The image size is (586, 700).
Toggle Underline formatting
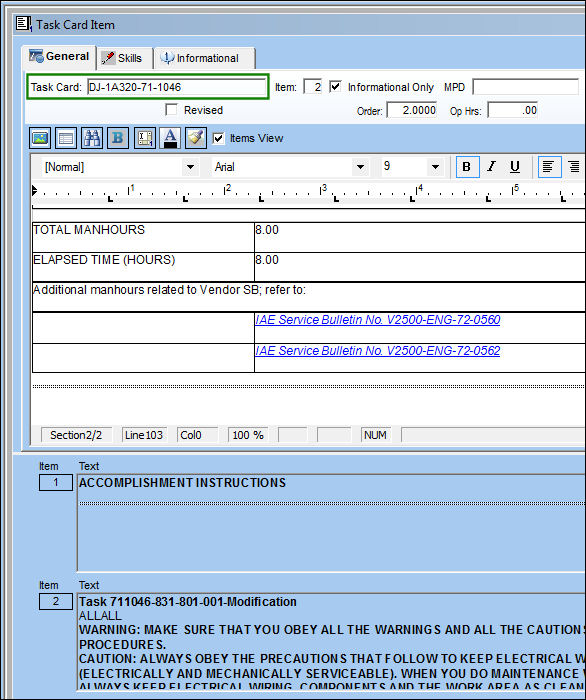[515, 167]
